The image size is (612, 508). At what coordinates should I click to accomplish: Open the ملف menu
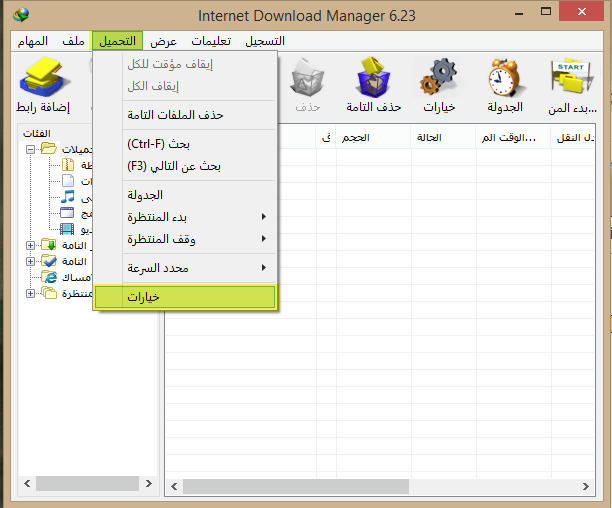(73, 41)
